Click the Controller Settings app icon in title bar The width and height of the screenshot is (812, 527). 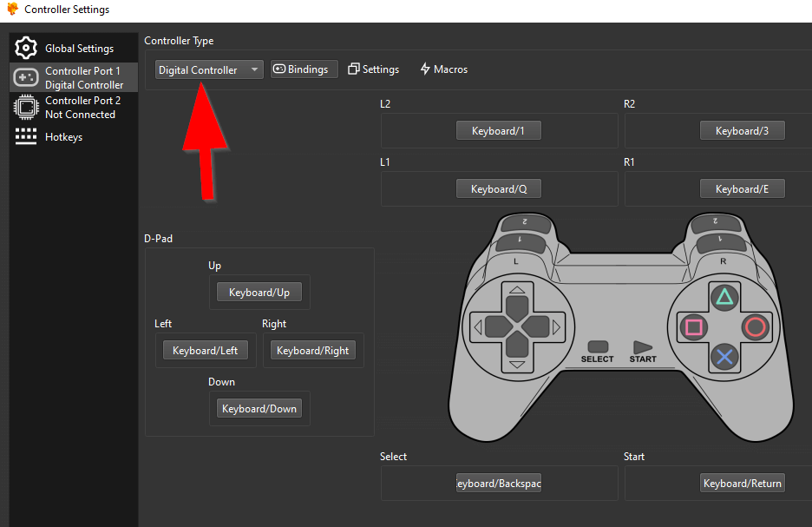point(12,9)
